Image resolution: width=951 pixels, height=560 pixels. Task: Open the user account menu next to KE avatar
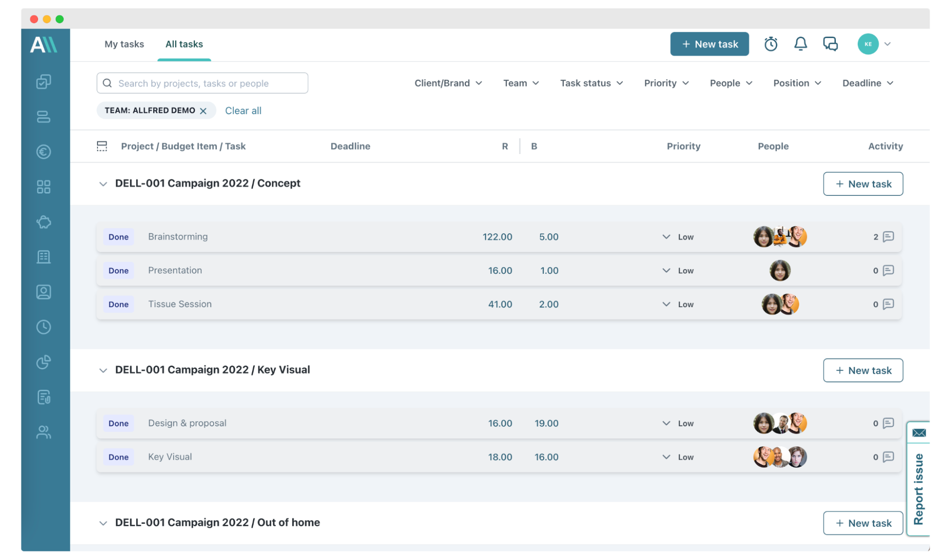point(888,44)
